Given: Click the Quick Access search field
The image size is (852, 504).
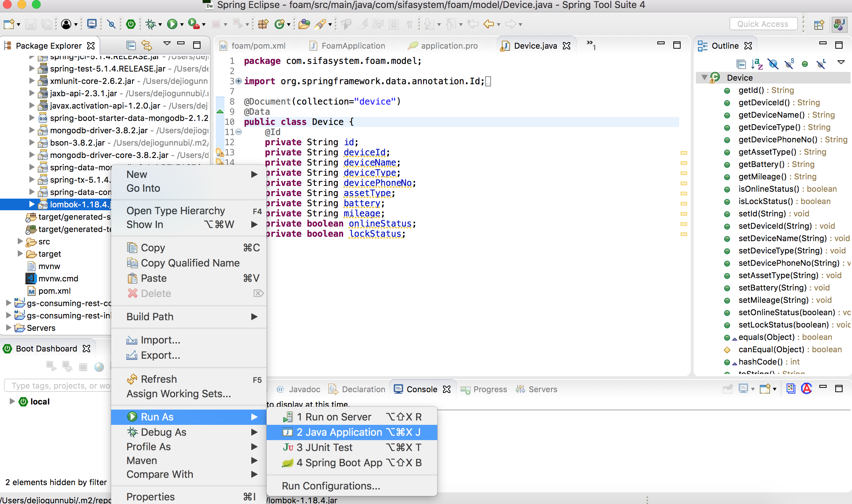Looking at the screenshot, I should click(763, 24).
